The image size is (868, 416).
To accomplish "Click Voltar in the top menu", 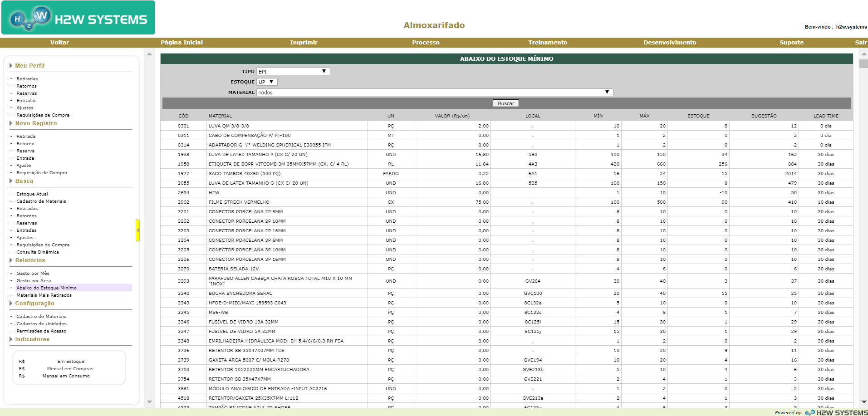I will [x=59, y=43].
